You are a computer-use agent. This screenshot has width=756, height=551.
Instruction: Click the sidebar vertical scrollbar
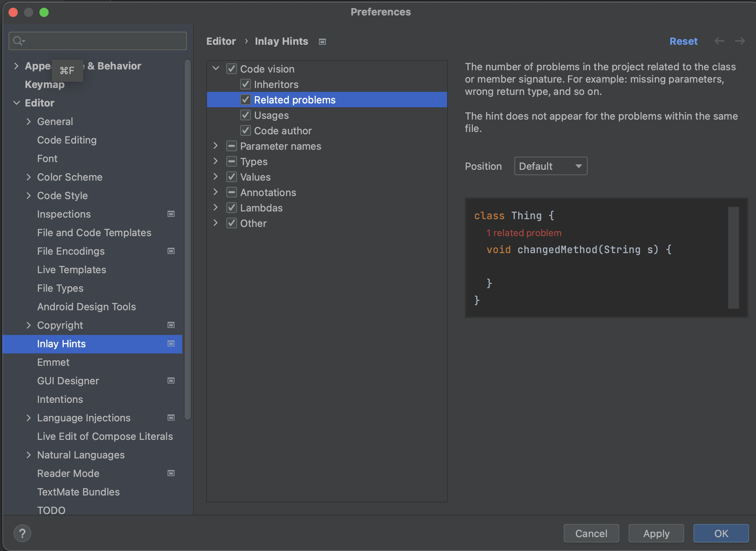tap(188, 239)
